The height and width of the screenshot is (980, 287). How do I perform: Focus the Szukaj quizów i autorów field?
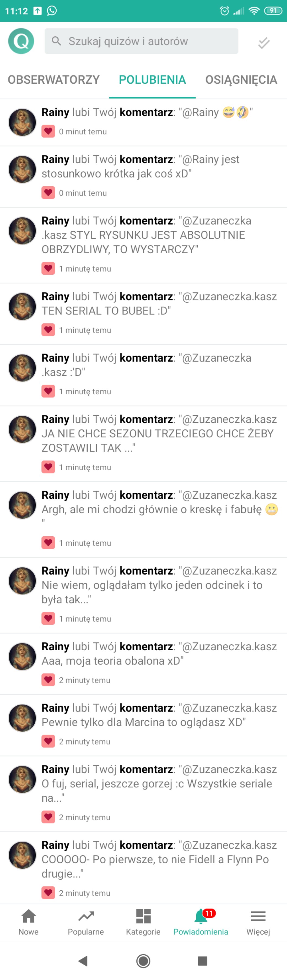(x=141, y=41)
